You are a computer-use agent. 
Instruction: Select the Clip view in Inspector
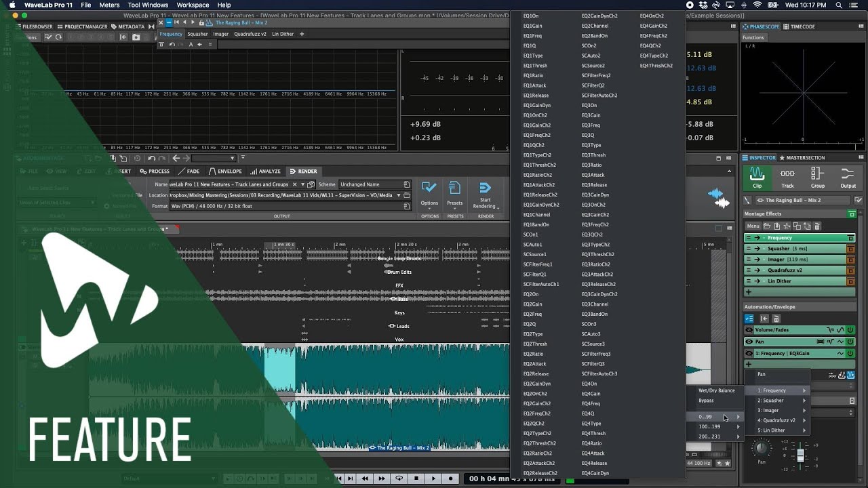(757, 178)
